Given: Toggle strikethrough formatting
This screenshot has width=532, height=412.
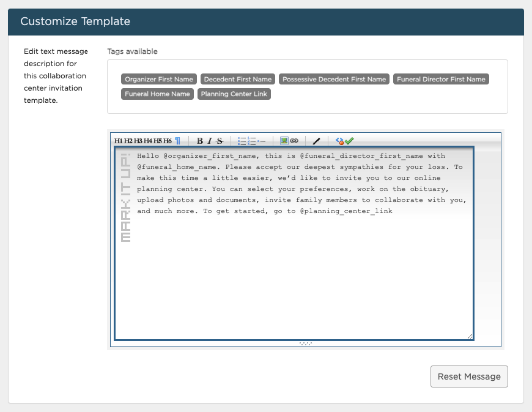Looking at the screenshot, I should [x=218, y=141].
